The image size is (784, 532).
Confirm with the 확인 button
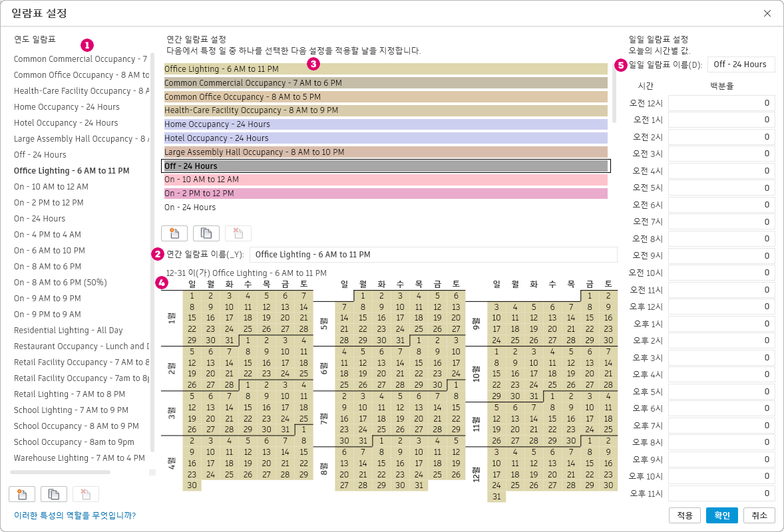pos(722,515)
